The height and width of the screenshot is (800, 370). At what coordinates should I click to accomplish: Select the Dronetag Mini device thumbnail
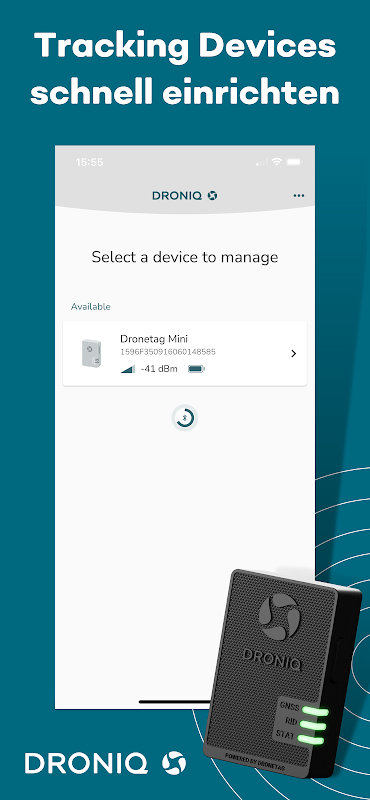pos(91,353)
